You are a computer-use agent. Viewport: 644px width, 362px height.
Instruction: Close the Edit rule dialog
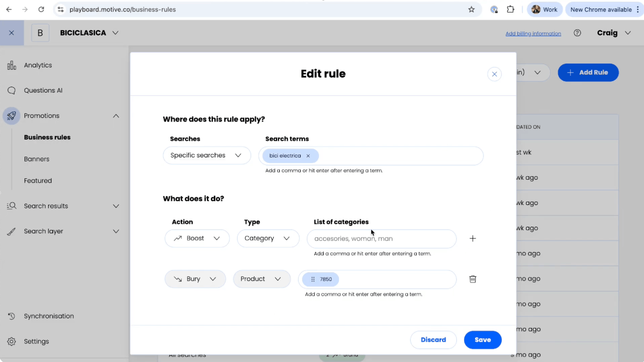pos(494,74)
